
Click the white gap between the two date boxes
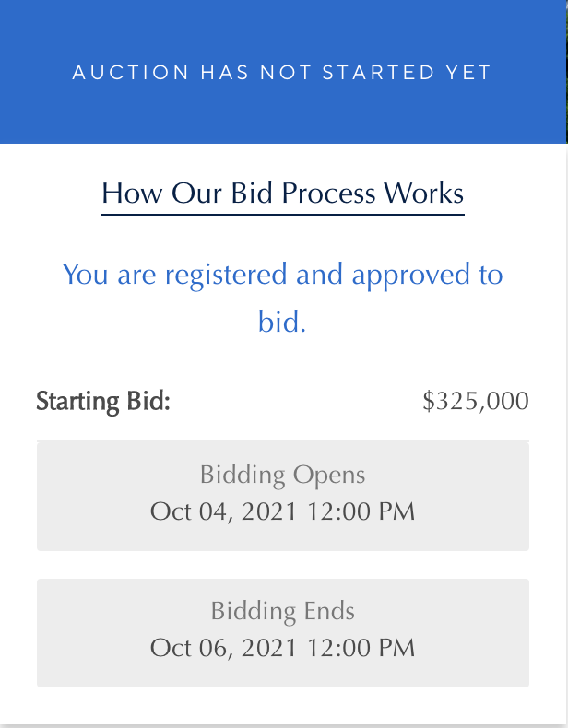pyautogui.click(x=283, y=565)
